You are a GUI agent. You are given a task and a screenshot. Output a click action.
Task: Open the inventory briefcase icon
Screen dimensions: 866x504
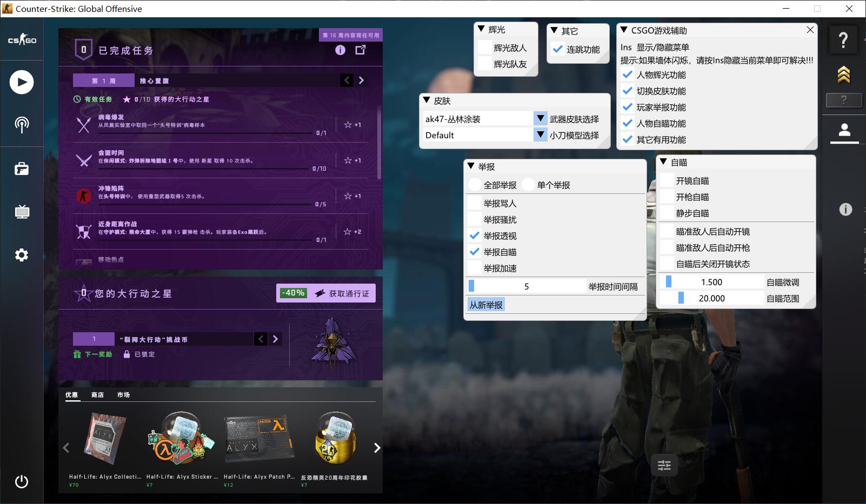tap(22, 169)
